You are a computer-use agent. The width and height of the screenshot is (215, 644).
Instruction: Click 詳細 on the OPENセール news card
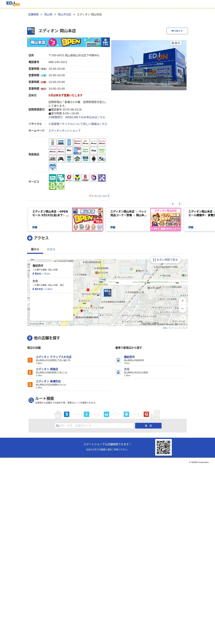[x=35, y=227]
